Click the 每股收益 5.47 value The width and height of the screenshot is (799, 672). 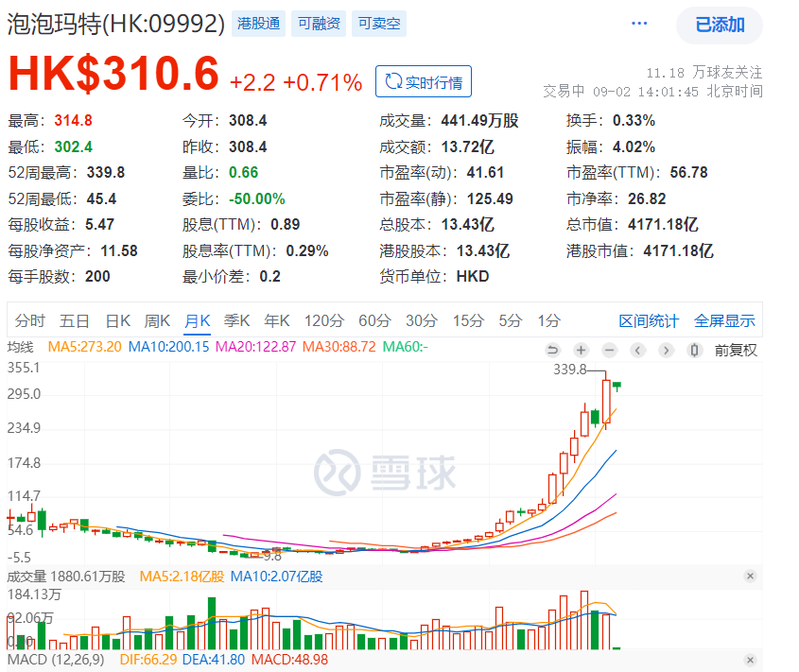tap(100, 225)
